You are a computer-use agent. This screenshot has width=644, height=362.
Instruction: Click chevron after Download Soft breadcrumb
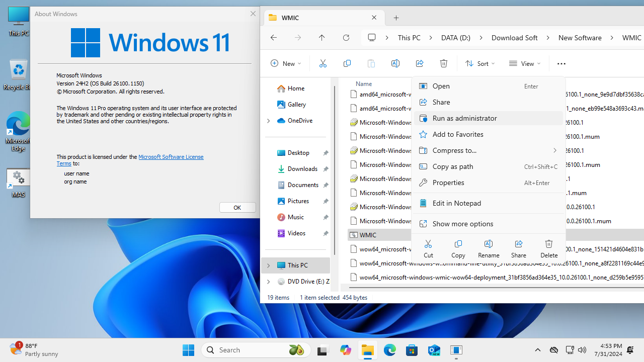[x=548, y=38]
